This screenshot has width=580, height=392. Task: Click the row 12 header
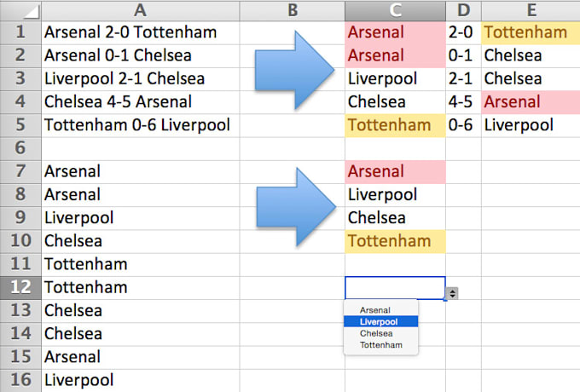pos(20,287)
